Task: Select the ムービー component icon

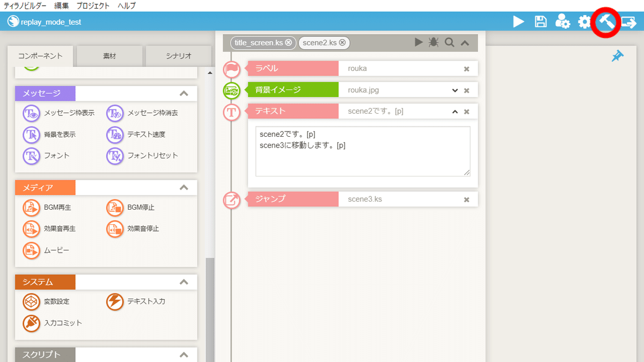Action: pyautogui.click(x=32, y=250)
